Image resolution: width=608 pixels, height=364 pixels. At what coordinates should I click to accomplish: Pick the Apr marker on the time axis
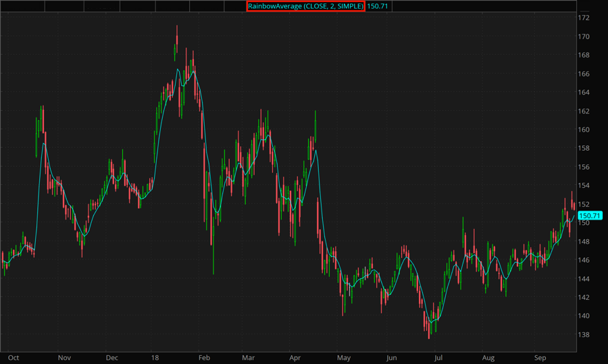[x=295, y=357]
